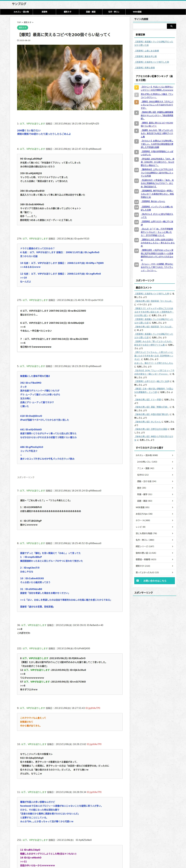Open the 名作・神スレ navigation menu item
186x868 pixels.
114,12
